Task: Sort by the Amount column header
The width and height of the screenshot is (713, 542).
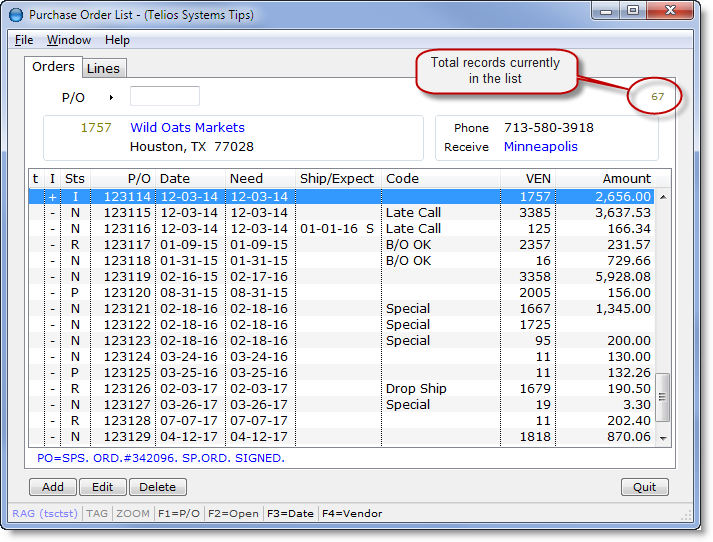Action: coord(626,178)
